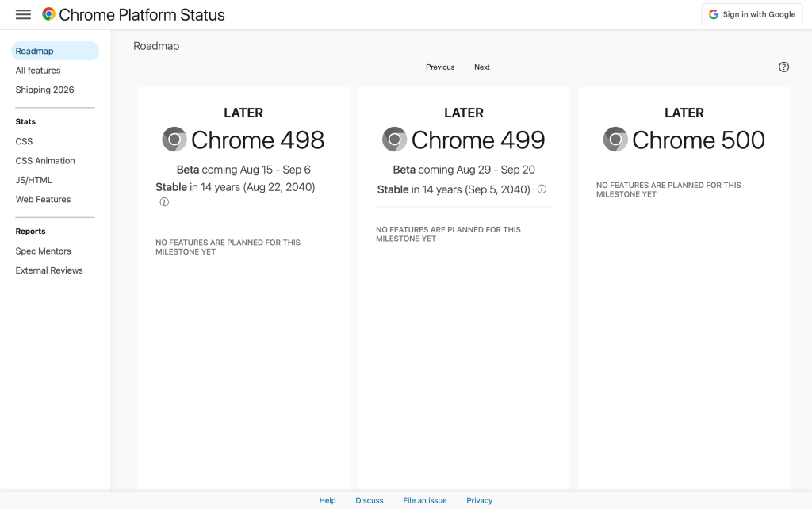Viewport: 812px width, 509px height.
Task: Open CSS stats
Action: (x=24, y=141)
